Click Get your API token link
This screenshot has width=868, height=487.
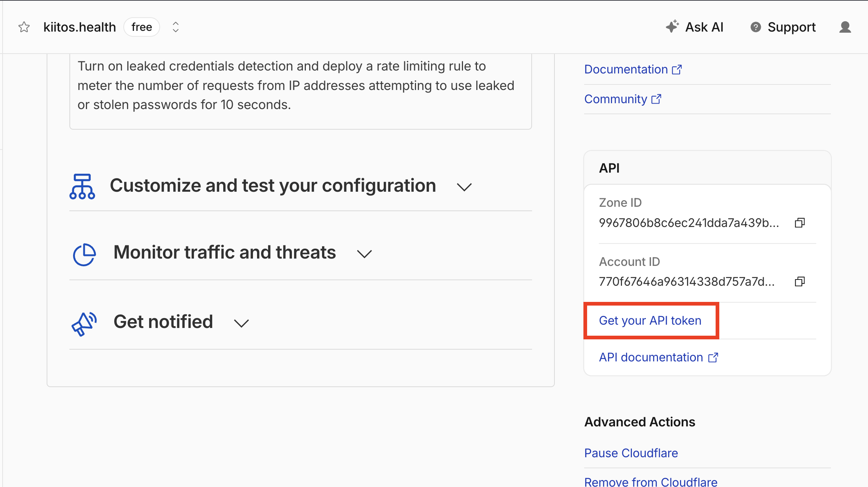(x=650, y=321)
